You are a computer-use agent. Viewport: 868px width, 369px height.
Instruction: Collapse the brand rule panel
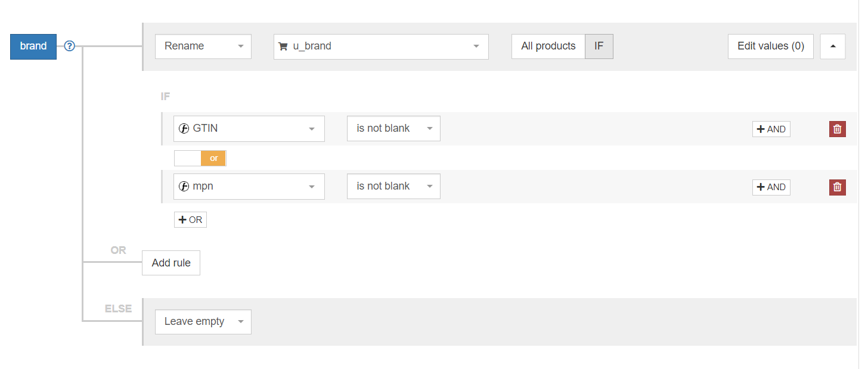click(832, 46)
